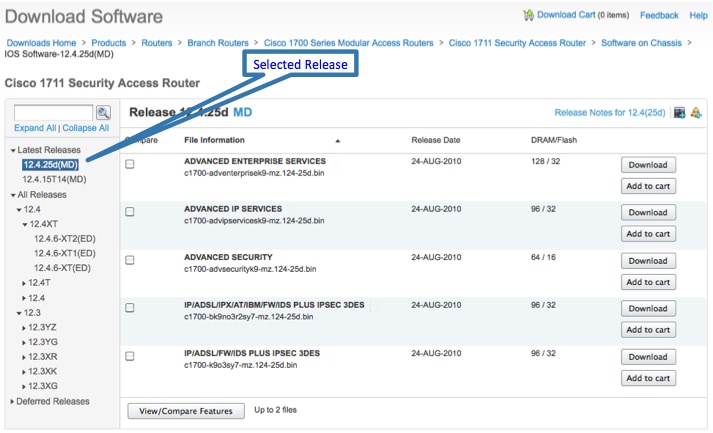Image resolution: width=713 pixels, height=433 pixels.
Task: Click the search magnifier icon in sidebar
Action: 103,112
